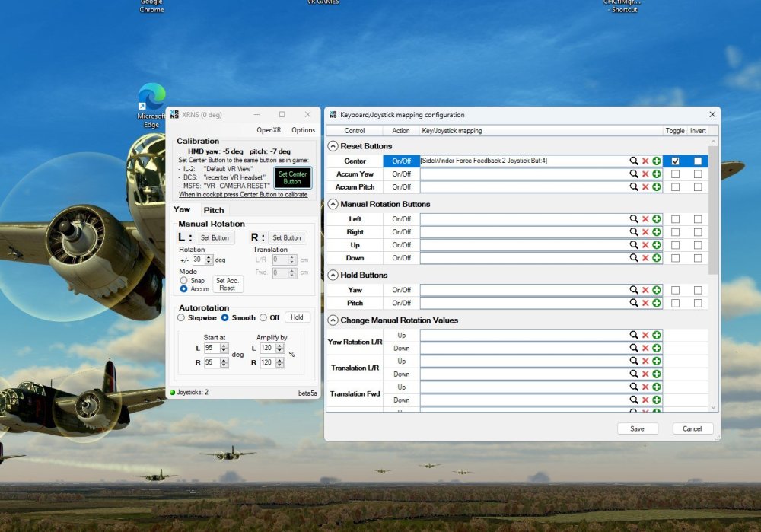Click Save in the mapping configuration
The image size is (761, 532).
tap(637, 428)
